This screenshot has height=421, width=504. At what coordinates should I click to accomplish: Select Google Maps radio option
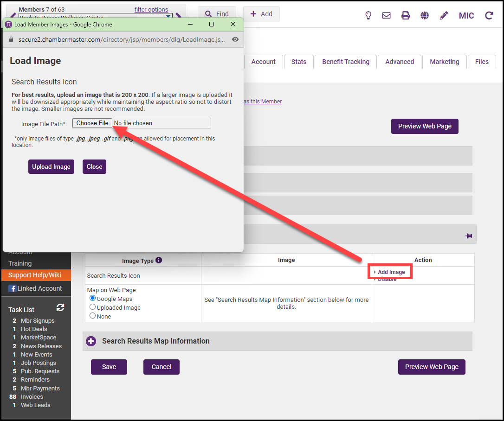tap(93, 299)
